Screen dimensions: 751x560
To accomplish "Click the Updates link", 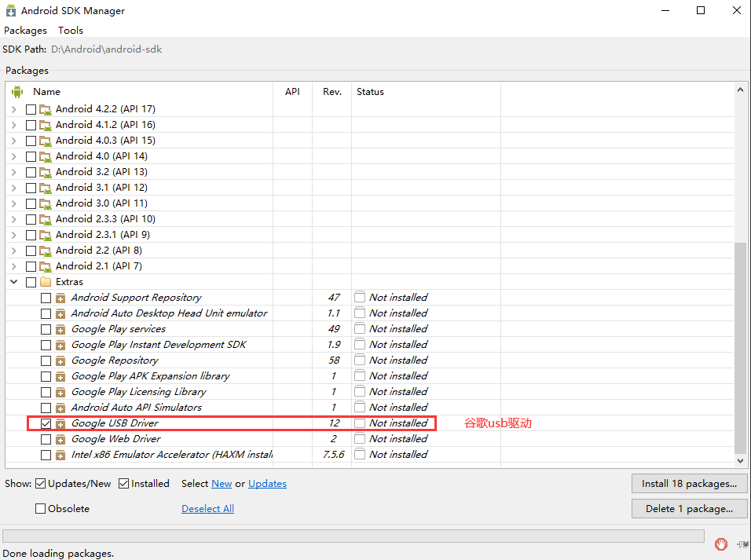I will tap(267, 484).
